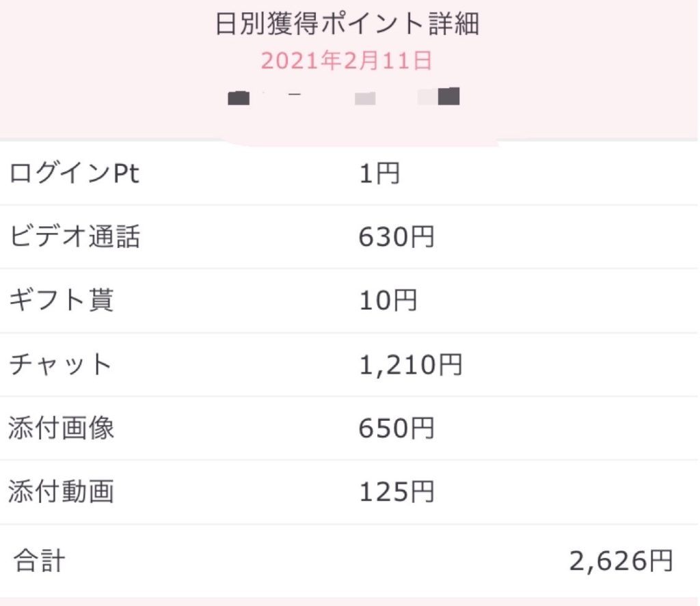Image resolution: width=700 pixels, height=606 pixels.
Task: Select the ログインPt row label
Action: coord(74,174)
